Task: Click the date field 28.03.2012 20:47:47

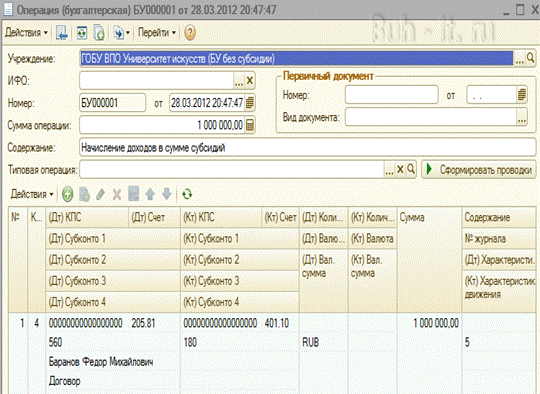Action: pyautogui.click(x=207, y=103)
